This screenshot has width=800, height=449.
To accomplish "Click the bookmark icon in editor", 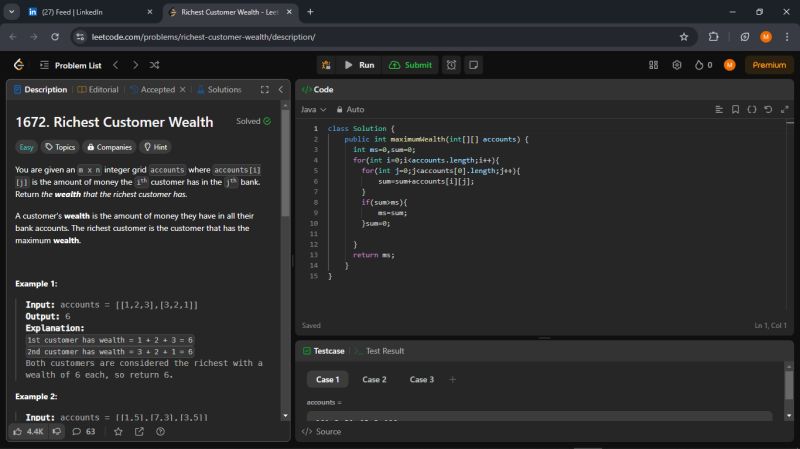I will [x=735, y=109].
